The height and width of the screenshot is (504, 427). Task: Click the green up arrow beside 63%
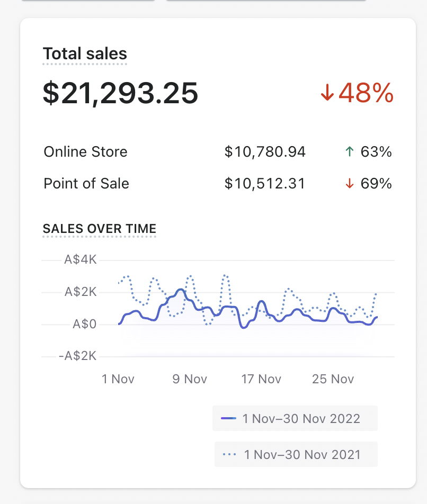click(349, 152)
